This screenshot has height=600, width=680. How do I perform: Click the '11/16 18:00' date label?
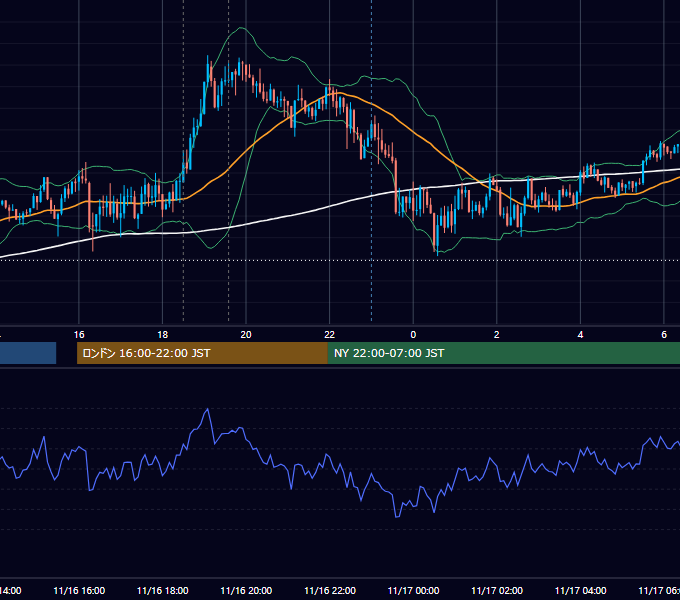click(163, 591)
